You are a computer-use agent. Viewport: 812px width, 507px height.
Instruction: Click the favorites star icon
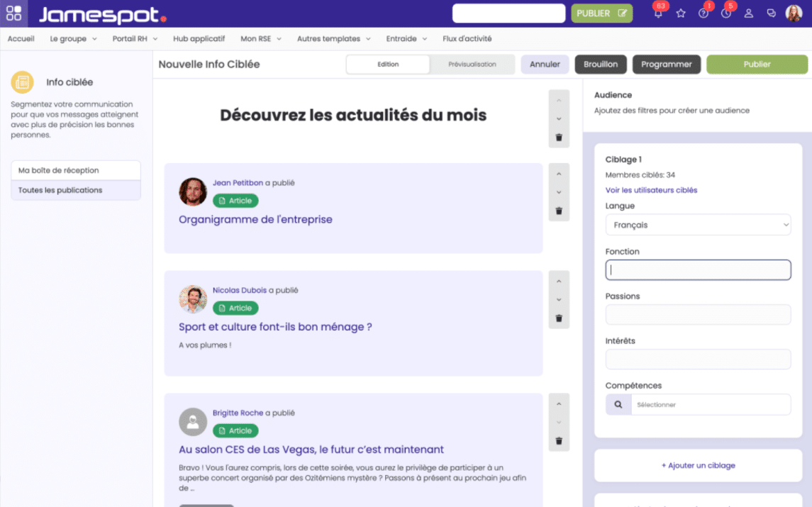coord(681,13)
